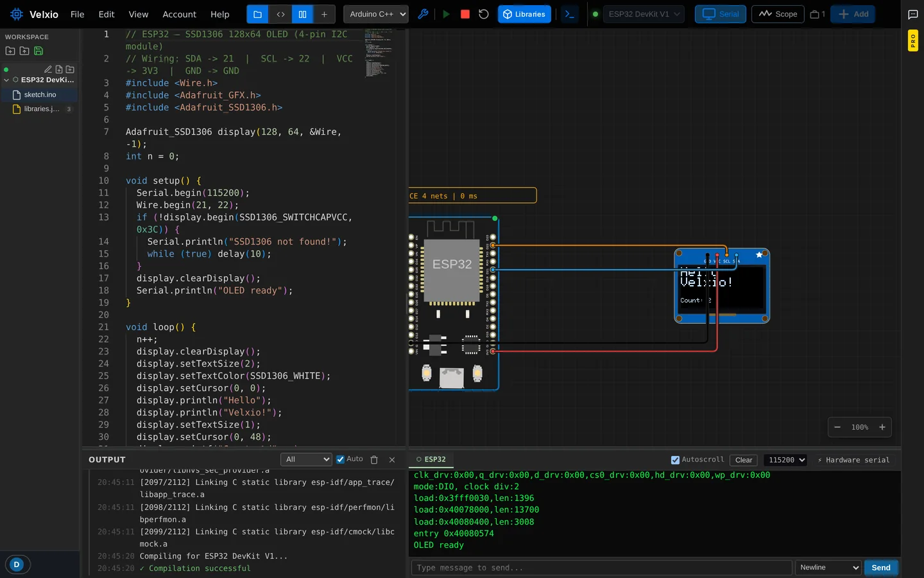Open the Edit menu

pos(107,14)
